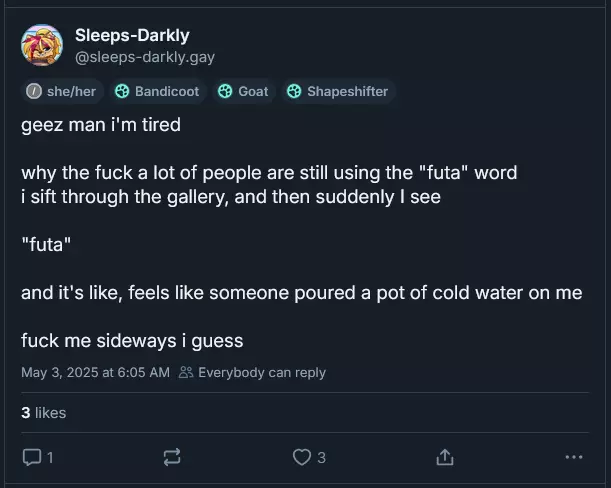Image resolution: width=611 pixels, height=488 pixels.
Task: Click the repost arrows icon
Action: [x=171, y=457]
